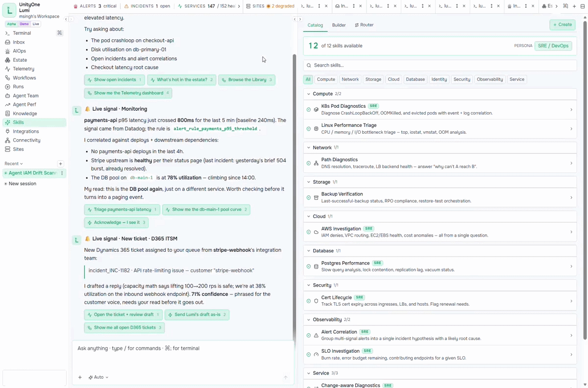The width and height of the screenshot is (588, 388).
Task: Click the chat panel vertical scrollbar
Action: pos(294,196)
